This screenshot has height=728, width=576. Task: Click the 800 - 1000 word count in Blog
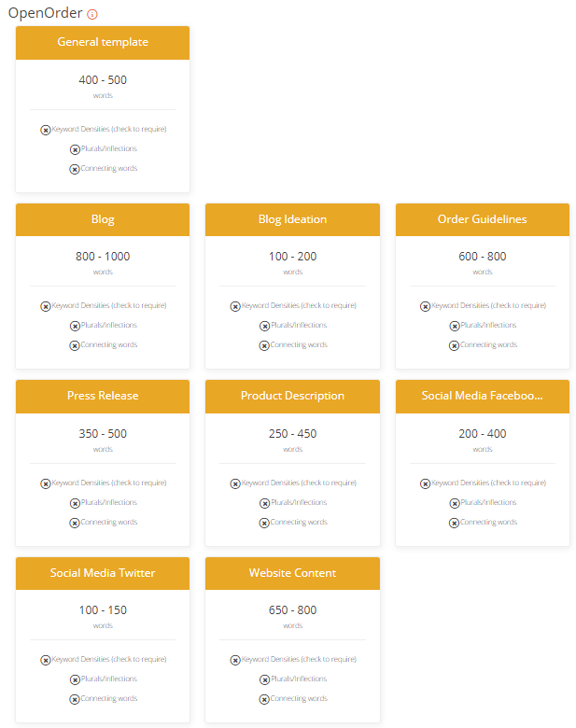tap(103, 257)
